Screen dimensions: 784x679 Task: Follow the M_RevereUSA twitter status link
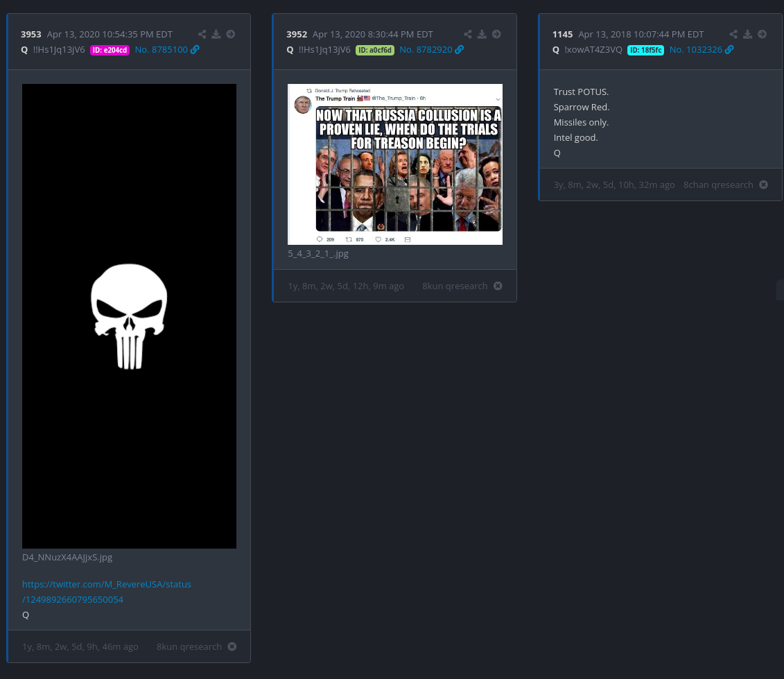(x=107, y=592)
